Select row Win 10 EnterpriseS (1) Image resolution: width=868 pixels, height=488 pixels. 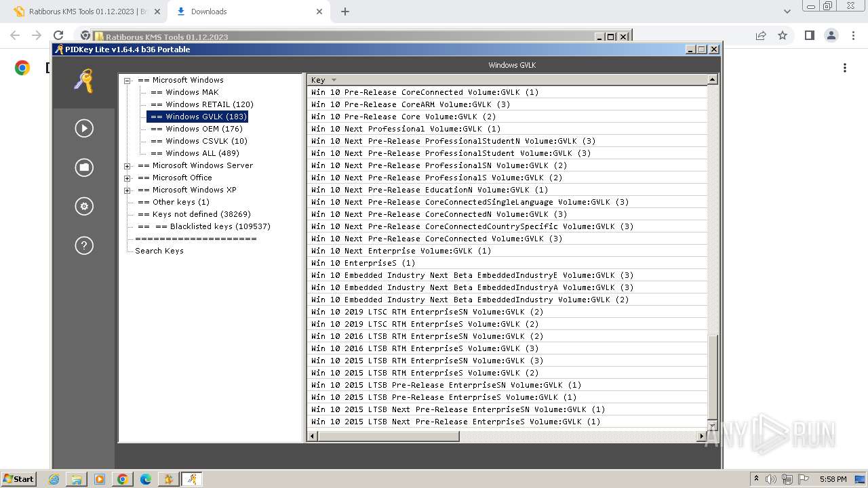pyautogui.click(x=507, y=263)
